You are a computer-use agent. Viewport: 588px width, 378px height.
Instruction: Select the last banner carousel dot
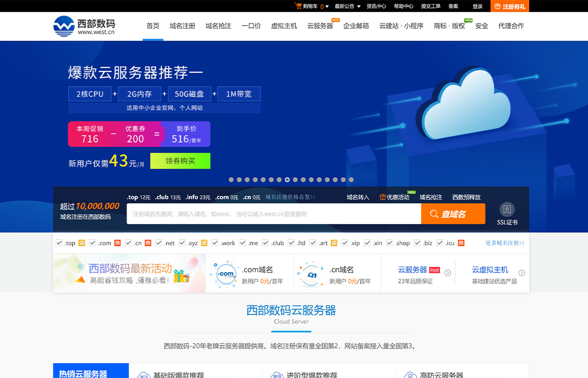[351, 180]
